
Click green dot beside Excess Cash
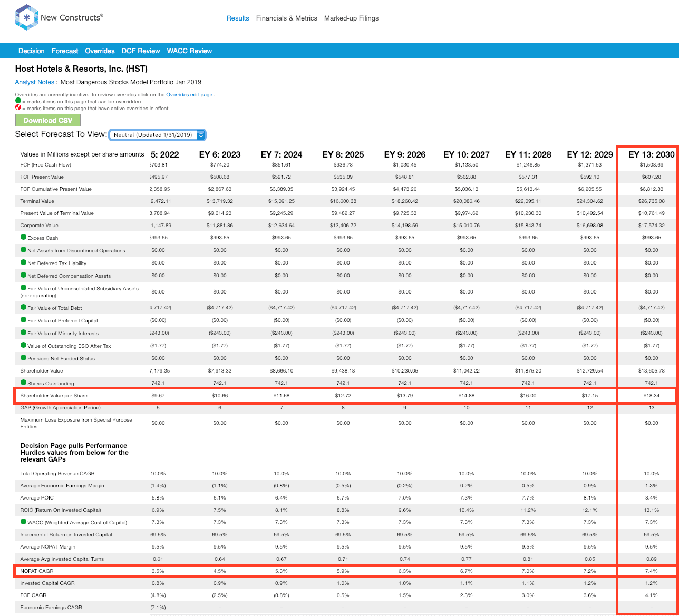(23, 237)
